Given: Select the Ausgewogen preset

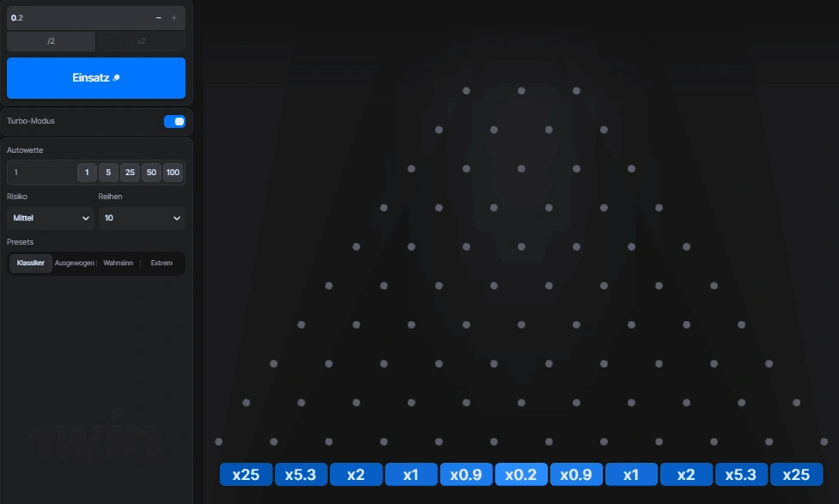Looking at the screenshot, I should [x=75, y=264].
